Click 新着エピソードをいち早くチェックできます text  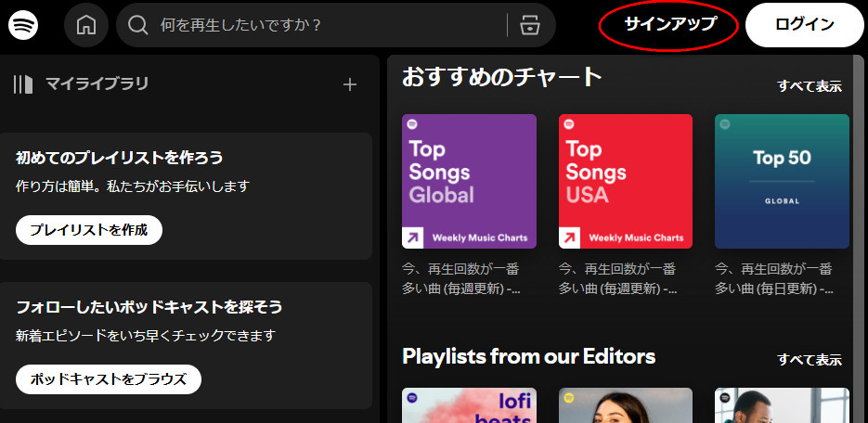click(146, 336)
